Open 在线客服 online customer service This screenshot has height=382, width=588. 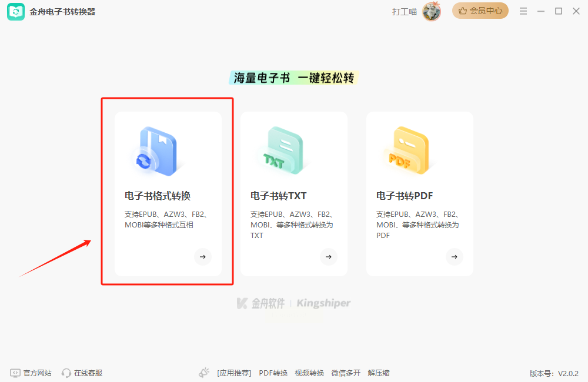tap(88, 373)
